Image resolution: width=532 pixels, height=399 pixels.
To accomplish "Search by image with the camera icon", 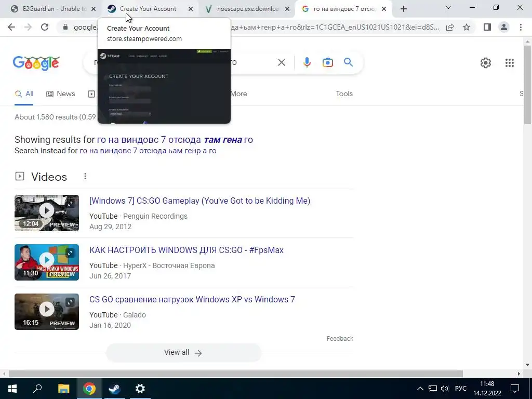I will tap(328, 62).
